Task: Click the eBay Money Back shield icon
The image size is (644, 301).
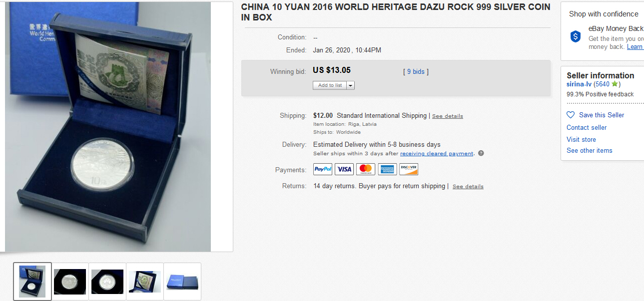Action: pyautogui.click(x=576, y=36)
